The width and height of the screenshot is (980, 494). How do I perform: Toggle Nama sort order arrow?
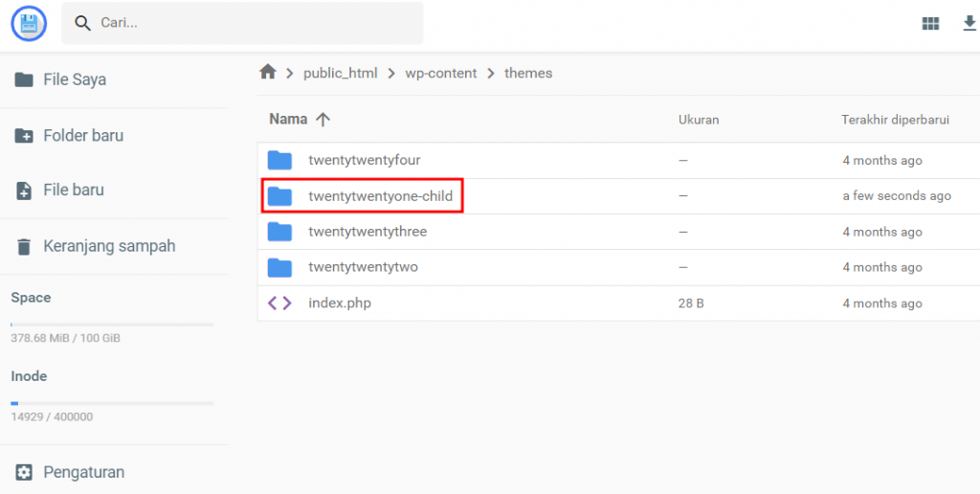pos(323,120)
